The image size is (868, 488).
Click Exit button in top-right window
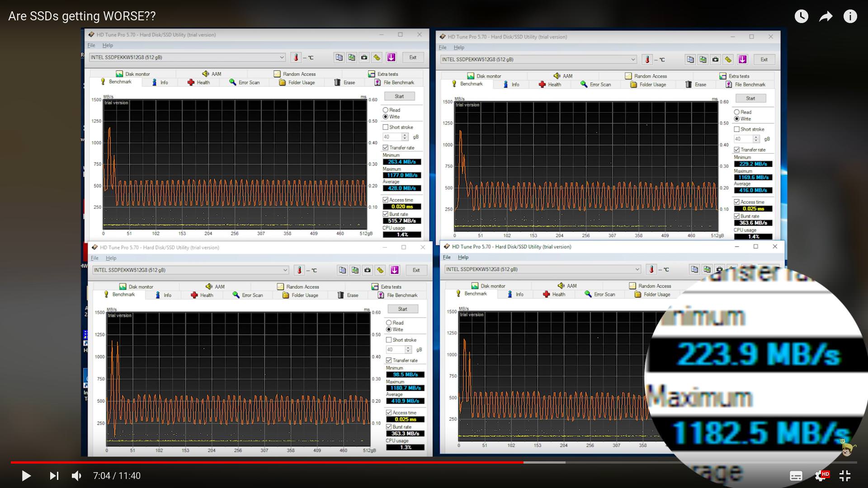(764, 59)
